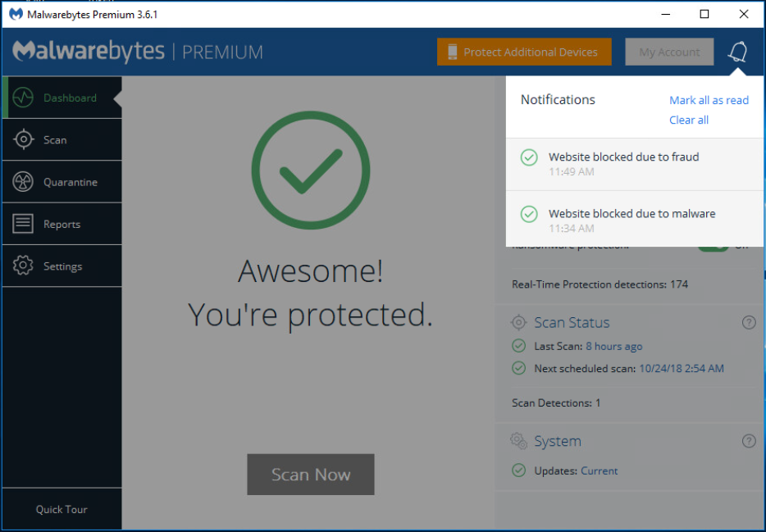Open the Website blocked due to fraud notification
766x532 pixels.
coord(635,164)
